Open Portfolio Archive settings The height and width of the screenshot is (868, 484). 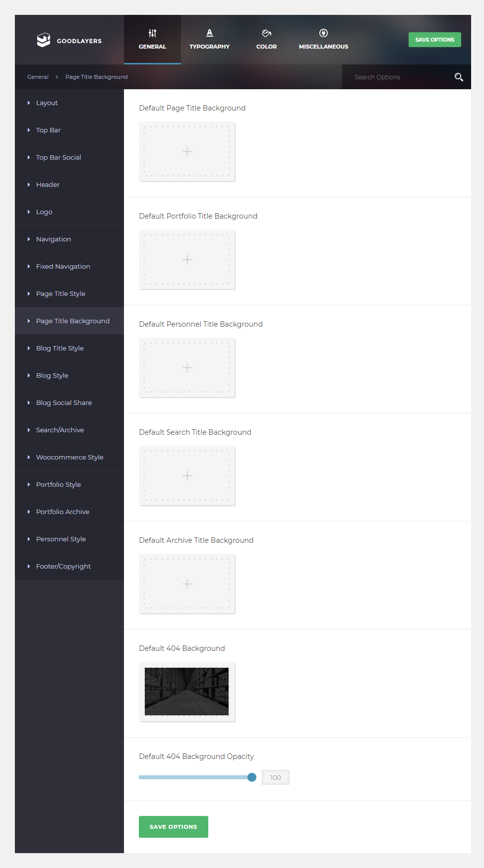point(69,512)
